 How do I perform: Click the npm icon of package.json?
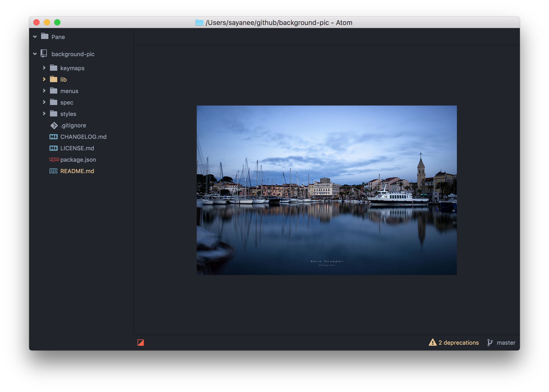pos(54,160)
